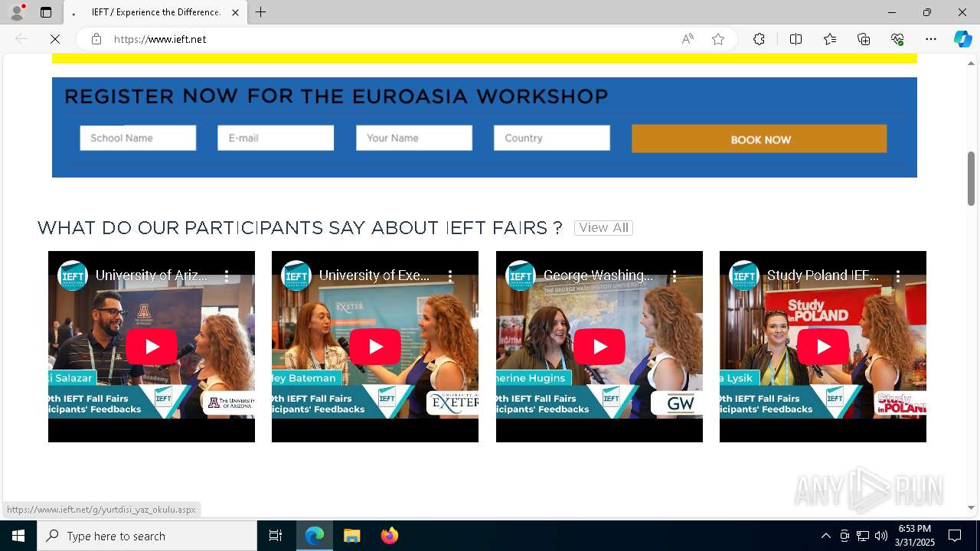Toggle Split screen icon
This screenshot has width=980, height=551.
point(795,39)
